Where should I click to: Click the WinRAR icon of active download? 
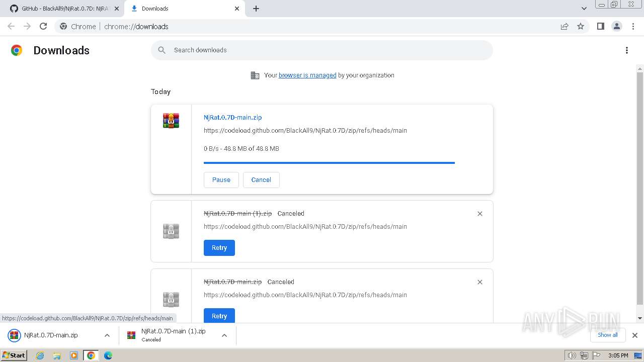click(171, 121)
